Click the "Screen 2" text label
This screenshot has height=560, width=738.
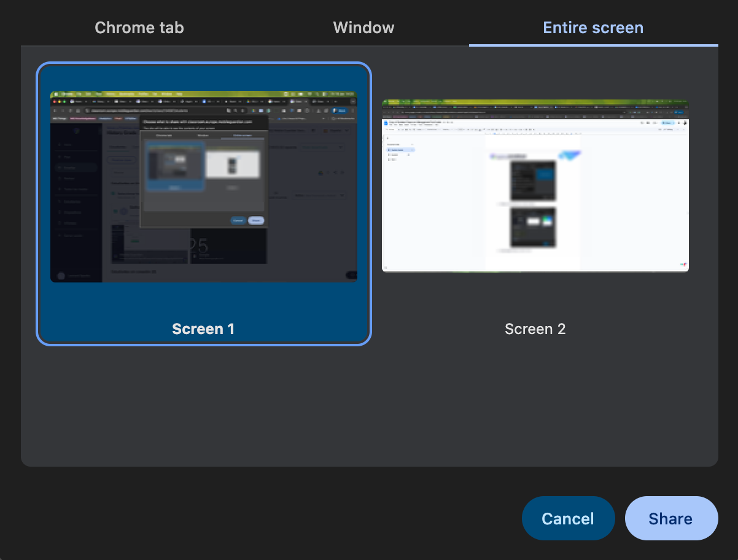(535, 329)
